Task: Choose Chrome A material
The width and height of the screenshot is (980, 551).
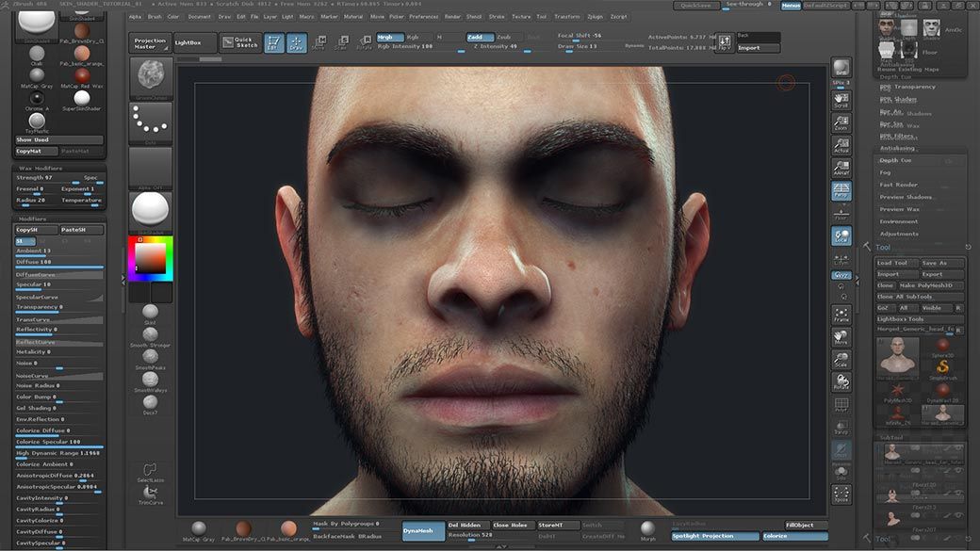Action: click(37, 101)
